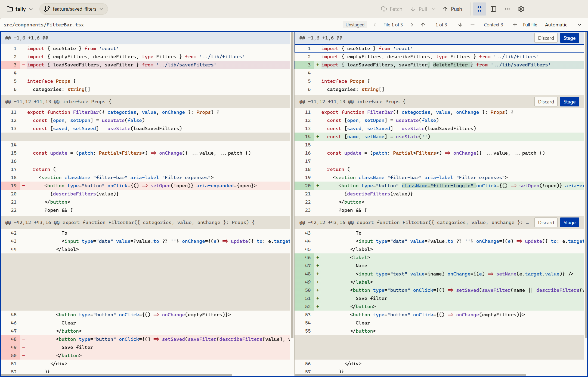
Task: Open the settings gear
Action: (521, 9)
